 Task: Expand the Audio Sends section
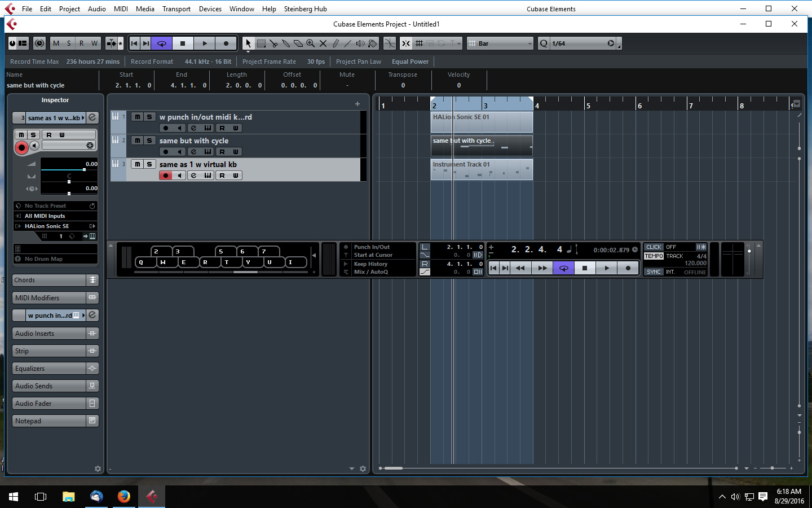(55, 386)
